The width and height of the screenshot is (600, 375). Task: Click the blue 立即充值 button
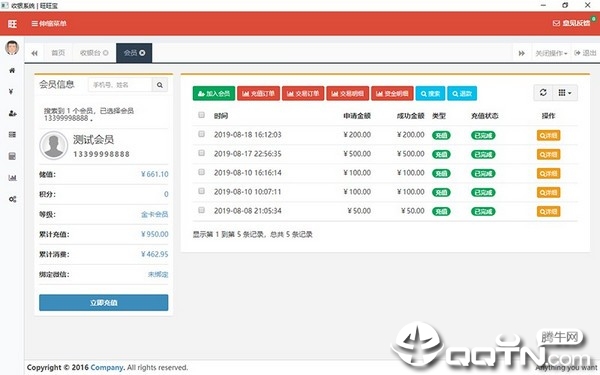pos(103,303)
